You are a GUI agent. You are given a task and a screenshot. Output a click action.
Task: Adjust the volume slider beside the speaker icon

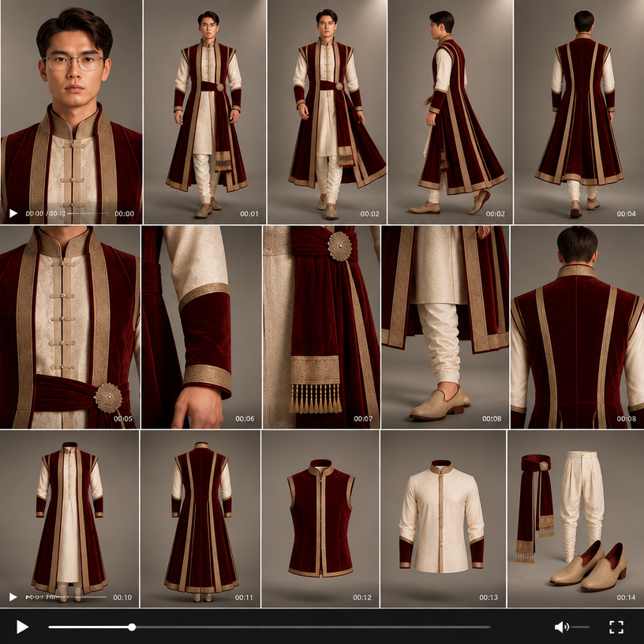tap(580, 627)
